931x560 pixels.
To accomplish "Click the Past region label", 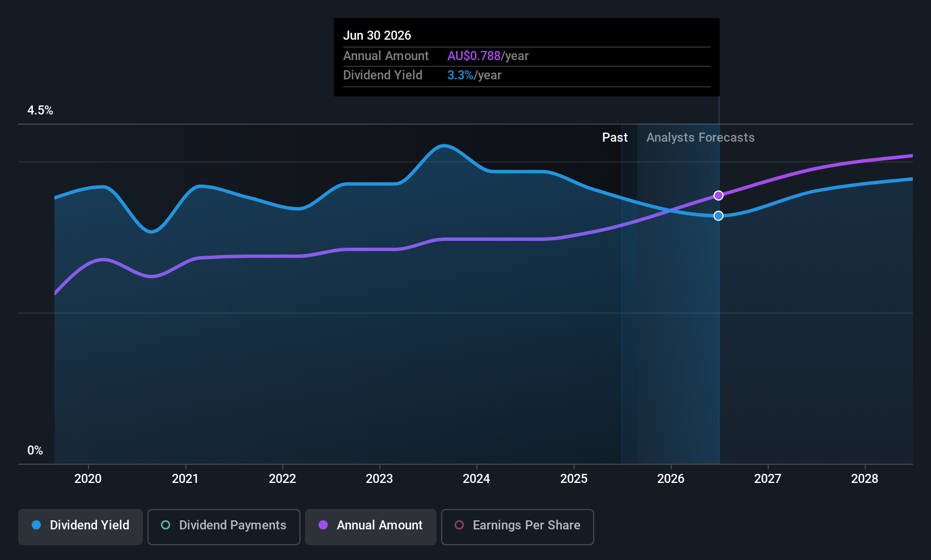I will [x=615, y=138].
